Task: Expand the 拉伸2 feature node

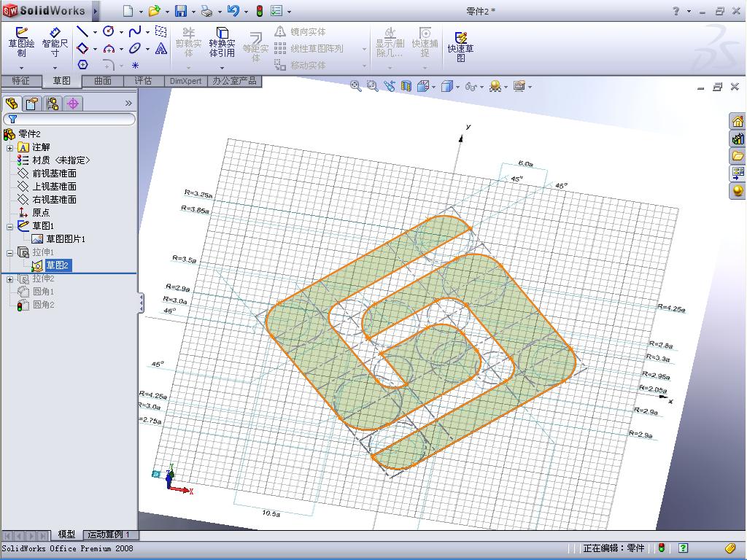Action: tap(9, 279)
